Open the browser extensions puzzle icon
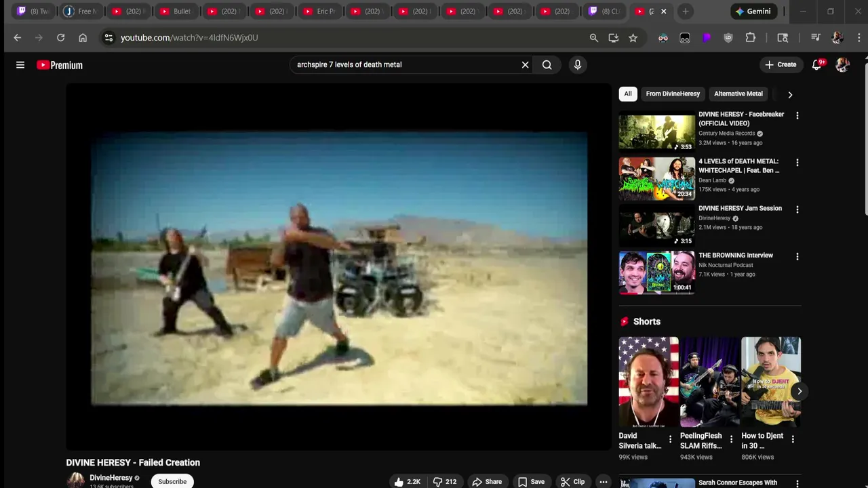Image resolution: width=868 pixels, height=488 pixels. click(751, 38)
